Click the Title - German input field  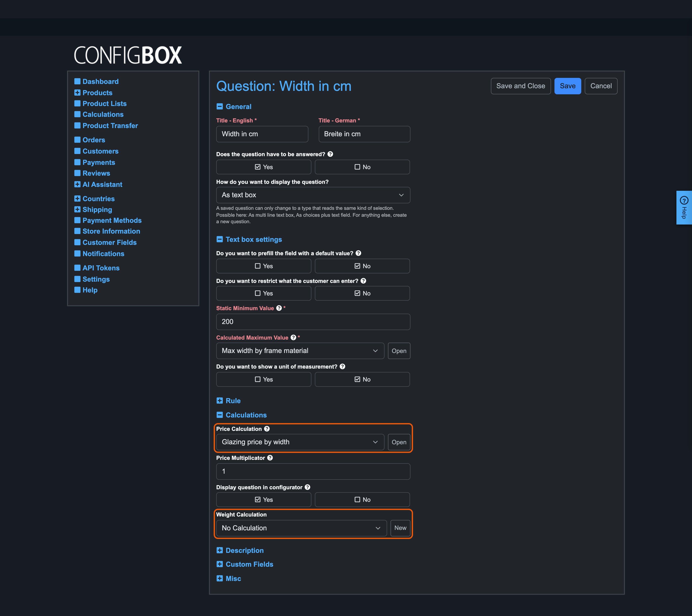pos(364,134)
